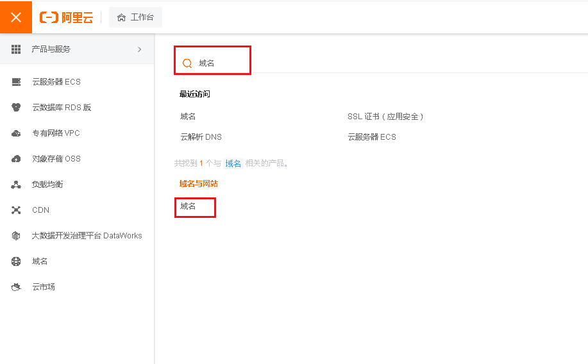Open 域名 under 最近访问
This screenshot has height=364, width=588.
(x=188, y=116)
